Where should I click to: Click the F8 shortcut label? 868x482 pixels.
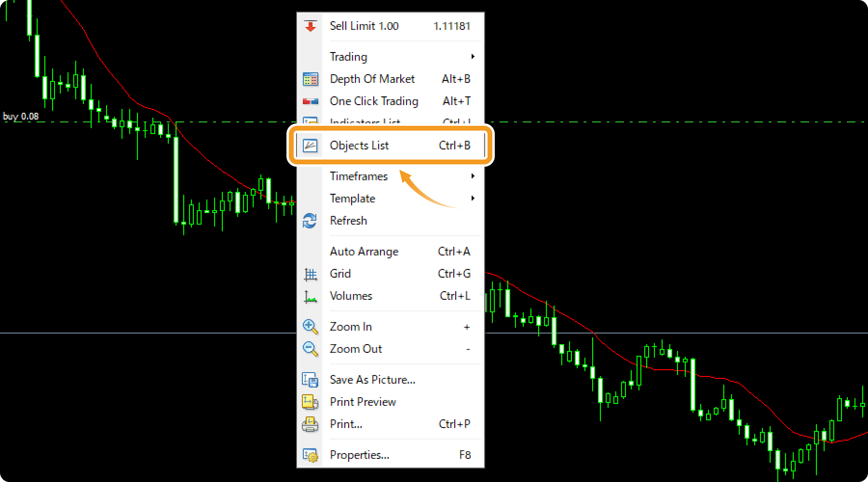coord(465,455)
